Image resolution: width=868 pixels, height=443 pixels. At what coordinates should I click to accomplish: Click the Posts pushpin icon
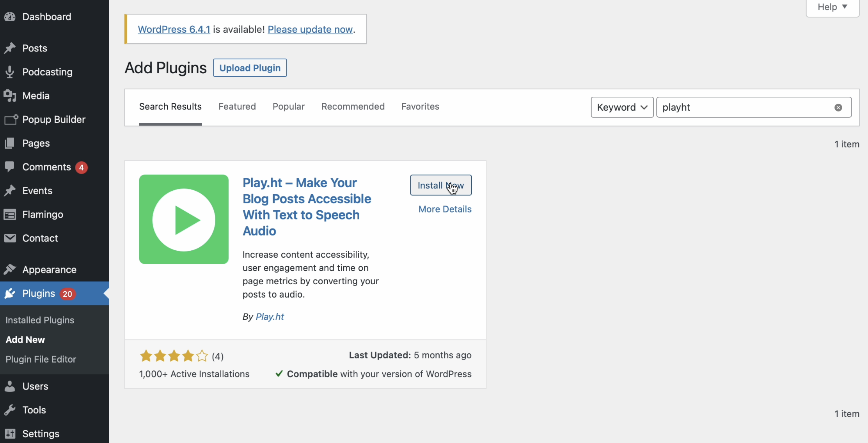coord(10,48)
